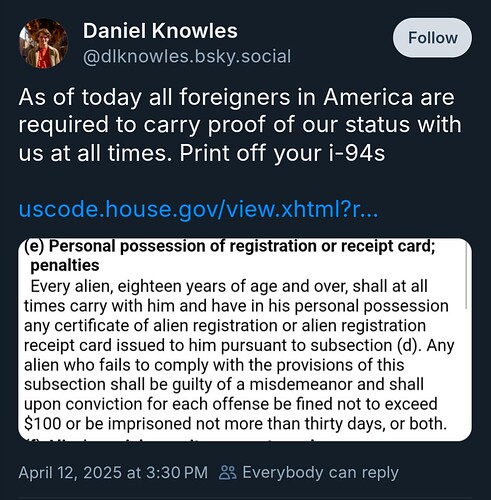Image resolution: width=491 pixels, height=500 pixels.
Task: Click the word penalties in the heading
Action: (x=65, y=266)
